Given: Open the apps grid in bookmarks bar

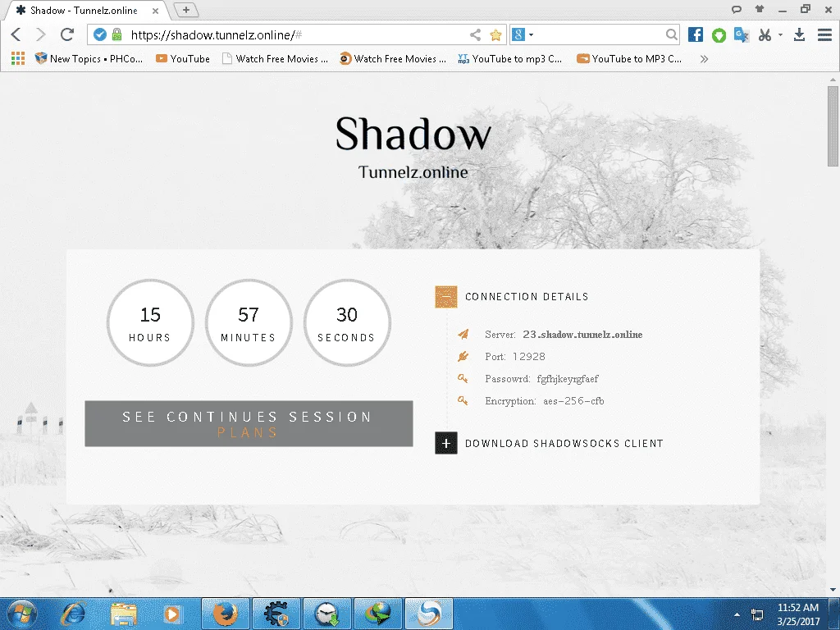Looking at the screenshot, I should [18, 58].
